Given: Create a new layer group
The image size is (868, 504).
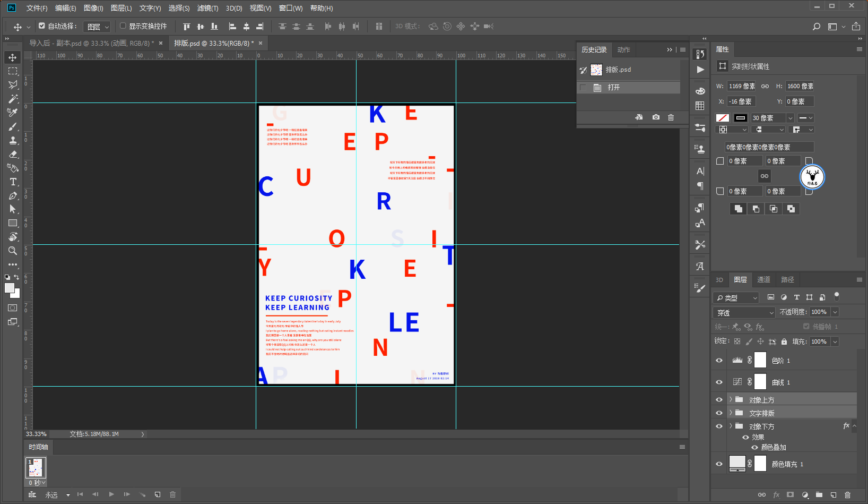Looking at the screenshot, I should [819, 495].
